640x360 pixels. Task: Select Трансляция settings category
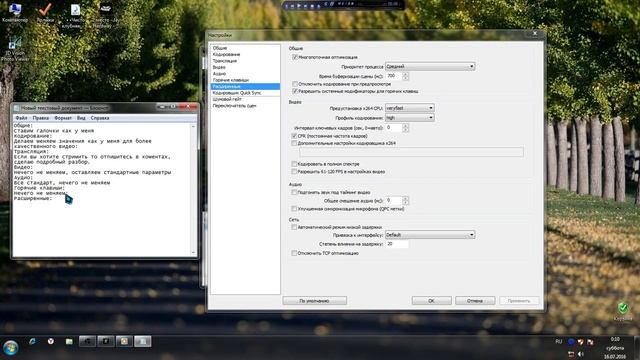pos(245,61)
